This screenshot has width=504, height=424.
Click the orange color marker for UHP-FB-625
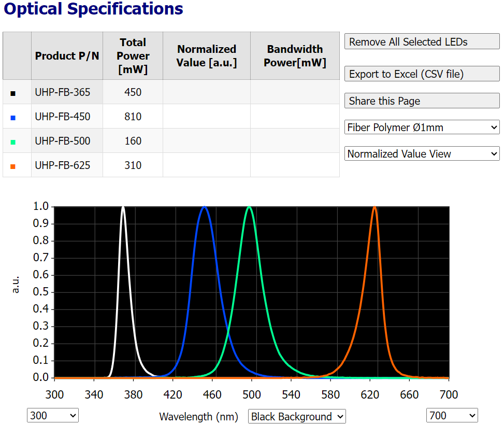(x=13, y=166)
